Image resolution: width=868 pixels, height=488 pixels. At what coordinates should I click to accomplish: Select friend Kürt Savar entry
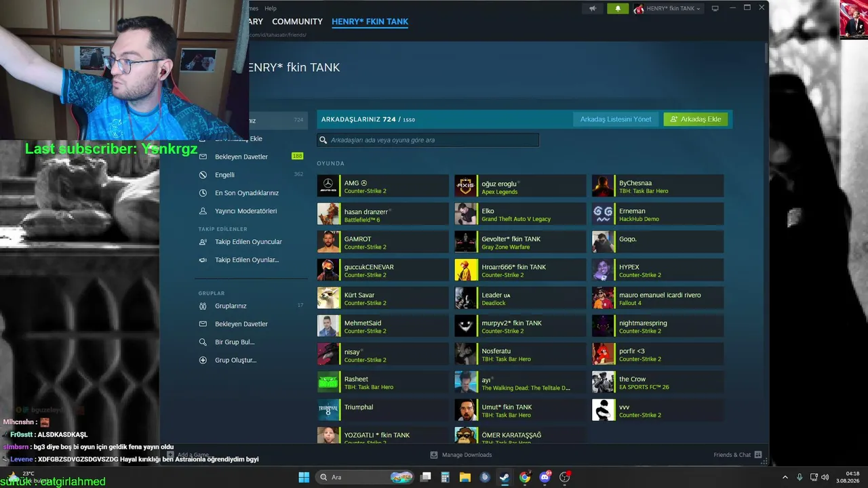(383, 298)
